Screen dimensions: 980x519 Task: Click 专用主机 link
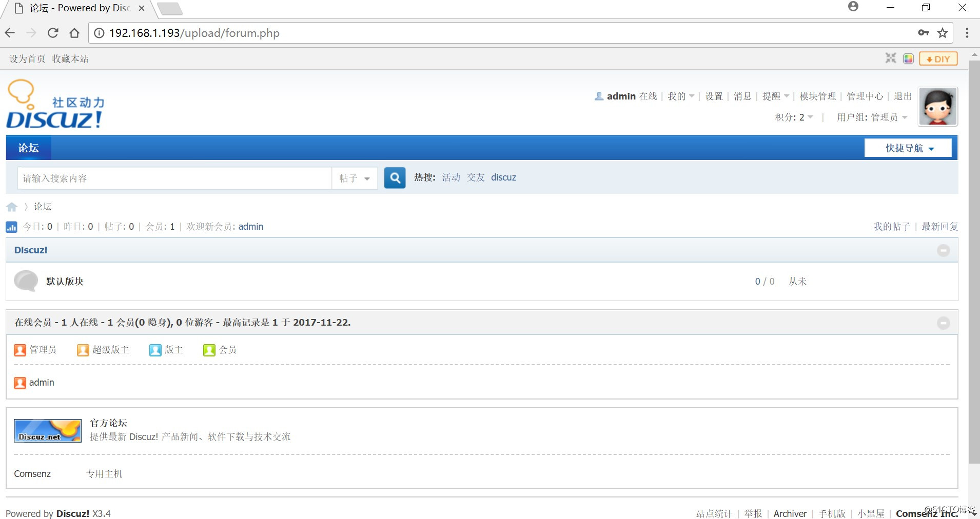(104, 474)
